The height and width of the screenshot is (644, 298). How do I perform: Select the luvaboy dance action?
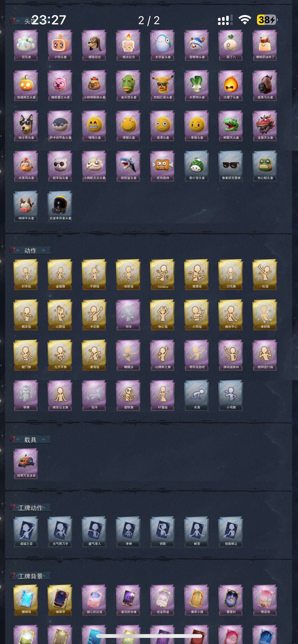(163, 274)
